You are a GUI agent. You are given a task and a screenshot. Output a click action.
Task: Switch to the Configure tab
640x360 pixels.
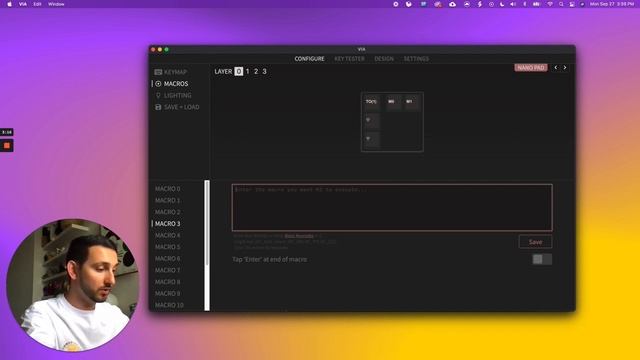click(x=309, y=59)
